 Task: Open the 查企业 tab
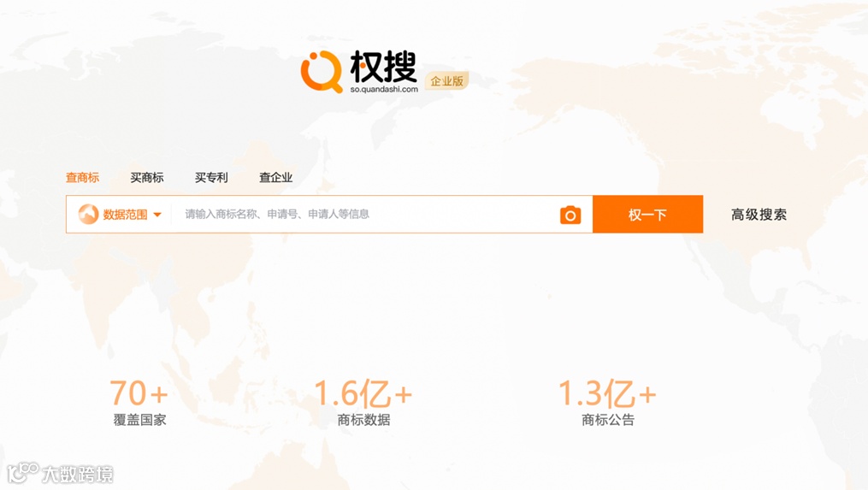pyautogui.click(x=275, y=177)
